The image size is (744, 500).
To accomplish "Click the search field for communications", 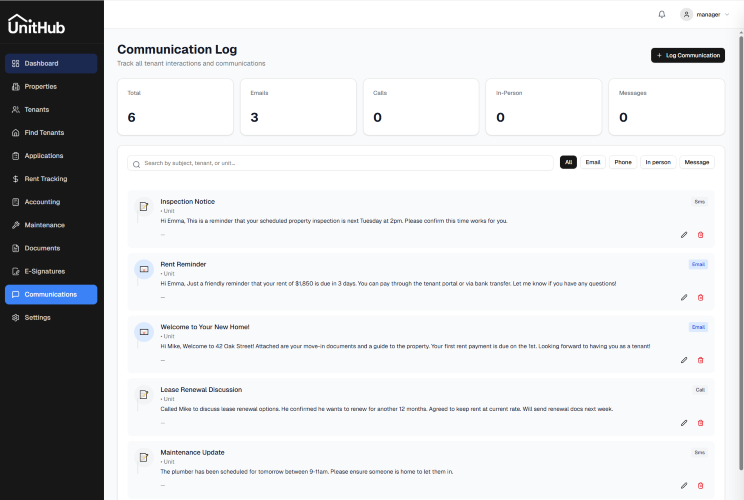I will coord(340,163).
